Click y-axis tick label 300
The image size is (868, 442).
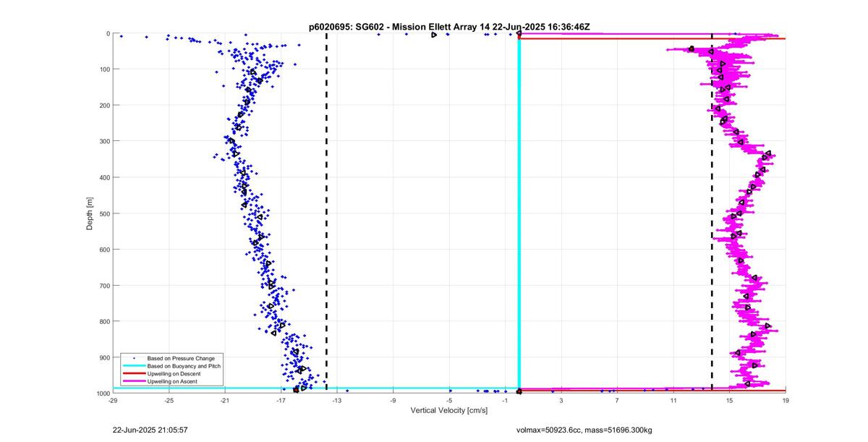pos(104,141)
